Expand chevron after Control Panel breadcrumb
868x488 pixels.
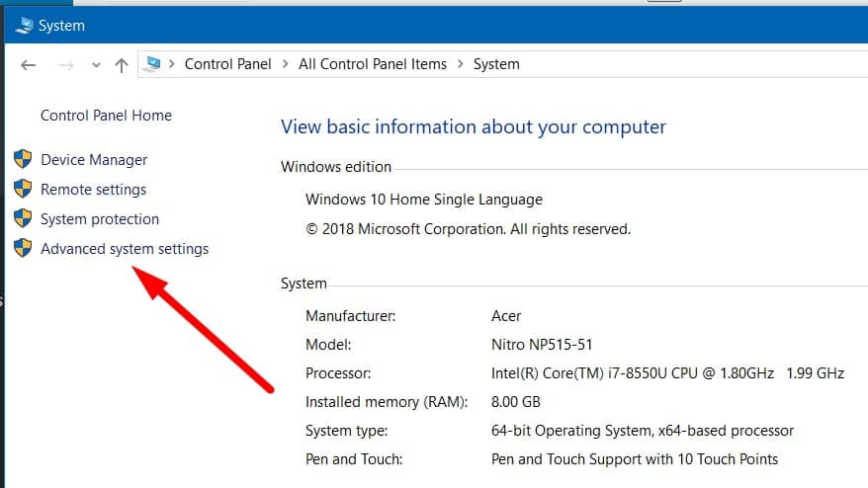(285, 64)
